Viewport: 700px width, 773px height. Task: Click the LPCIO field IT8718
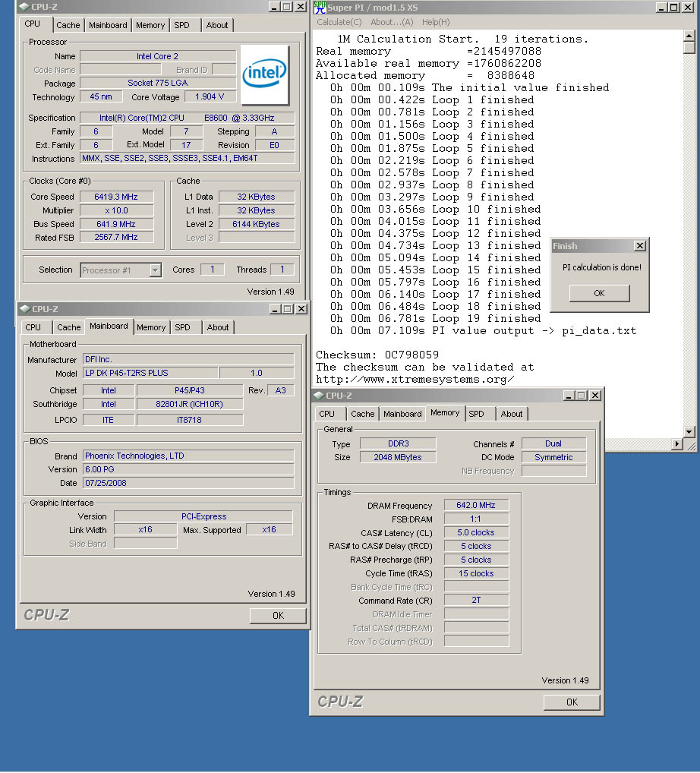point(190,420)
